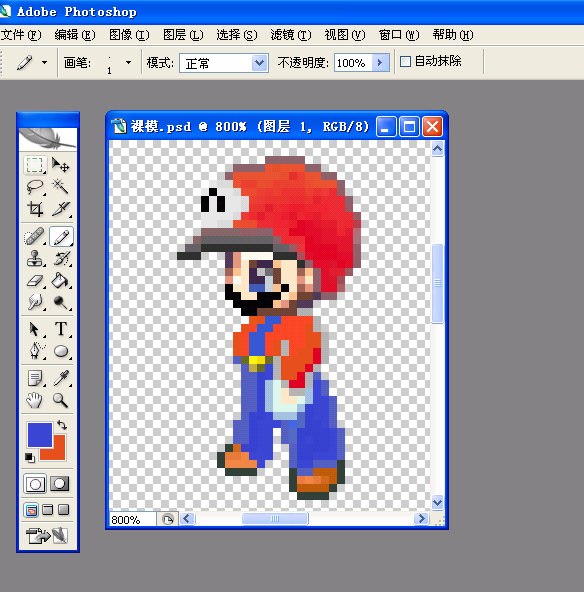Open the 画笔 brush picker dropdown
584x592 pixels.
click(x=128, y=63)
